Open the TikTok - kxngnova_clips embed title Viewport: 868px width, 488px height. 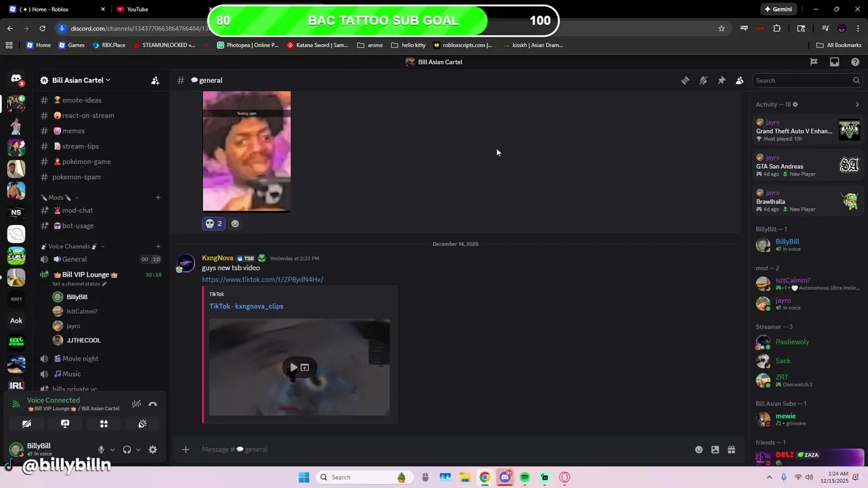pyautogui.click(x=246, y=306)
